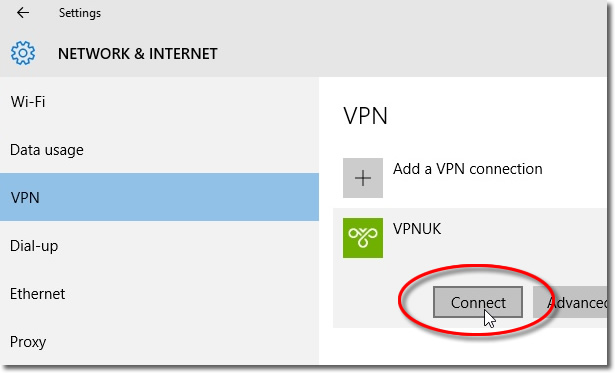Select the VPNUK connection name text
Screen dimensions: 615x373
(x=417, y=229)
